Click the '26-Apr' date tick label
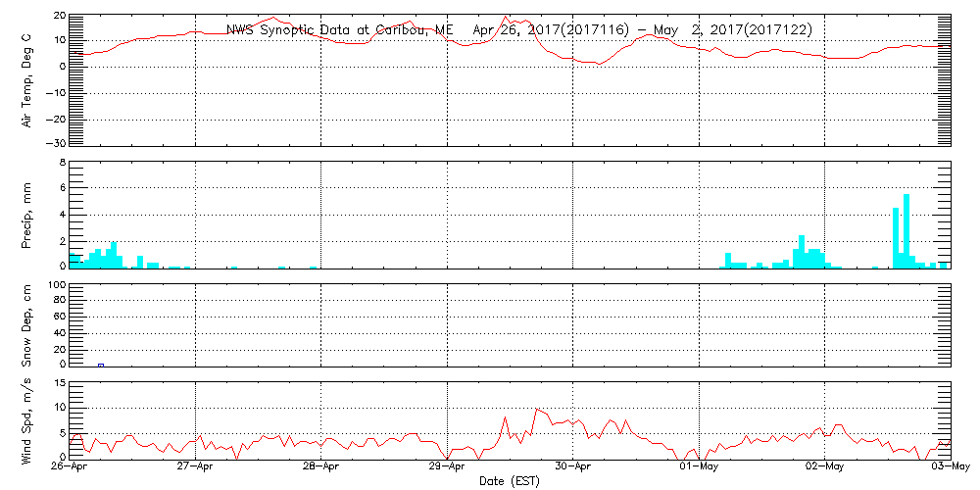This screenshot has height=490, width=980. [70, 466]
